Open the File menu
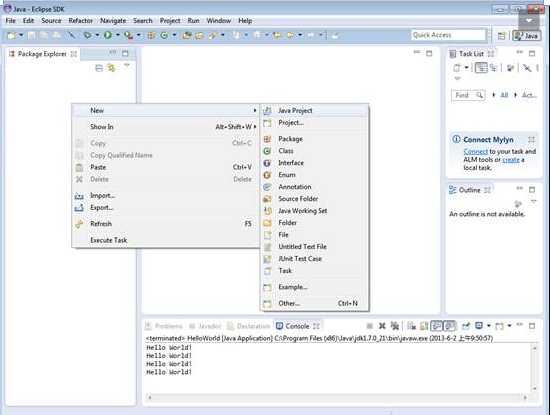Image resolution: width=550 pixels, height=415 pixels. point(11,21)
